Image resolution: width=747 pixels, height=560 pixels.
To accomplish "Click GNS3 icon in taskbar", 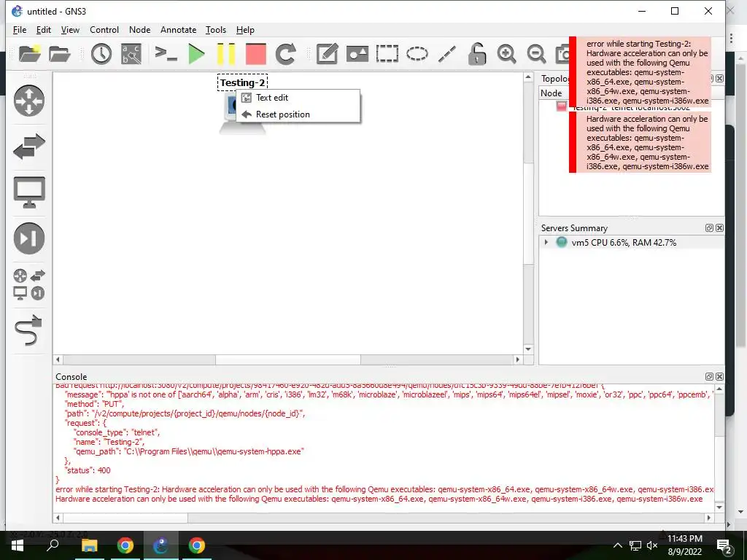I will [x=161, y=545].
